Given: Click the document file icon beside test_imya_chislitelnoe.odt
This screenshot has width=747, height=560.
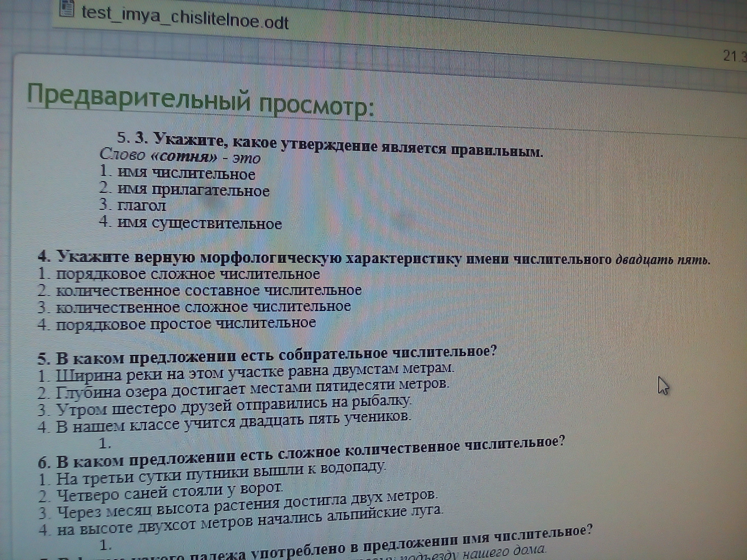Looking at the screenshot, I should point(67,8).
